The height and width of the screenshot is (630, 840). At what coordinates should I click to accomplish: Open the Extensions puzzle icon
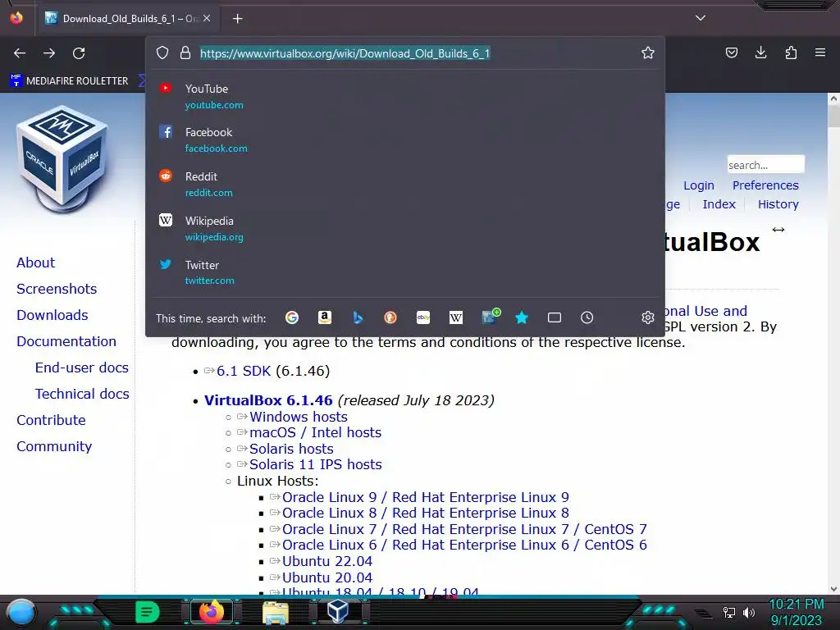[x=791, y=52]
